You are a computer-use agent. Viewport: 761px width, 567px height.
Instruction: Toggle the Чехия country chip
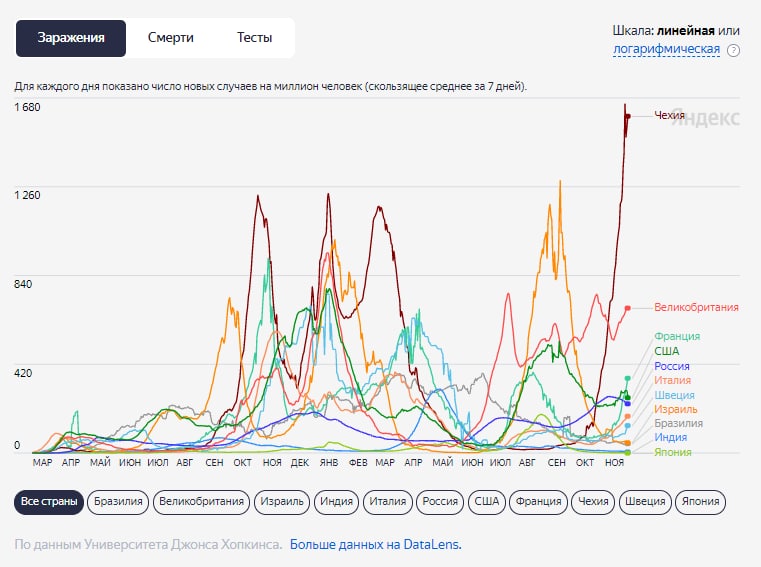click(593, 501)
